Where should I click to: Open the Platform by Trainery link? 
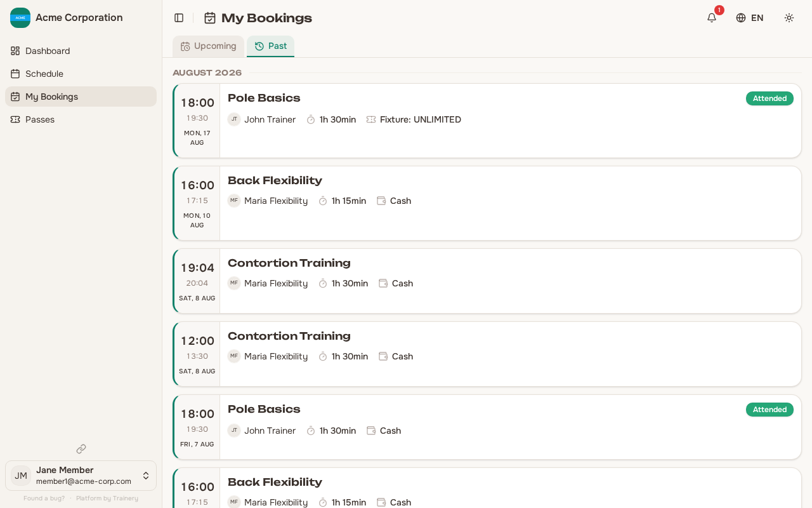click(107, 498)
